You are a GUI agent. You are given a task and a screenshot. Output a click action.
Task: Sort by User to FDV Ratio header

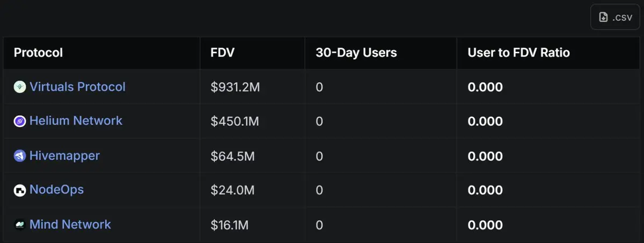point(518,53)
